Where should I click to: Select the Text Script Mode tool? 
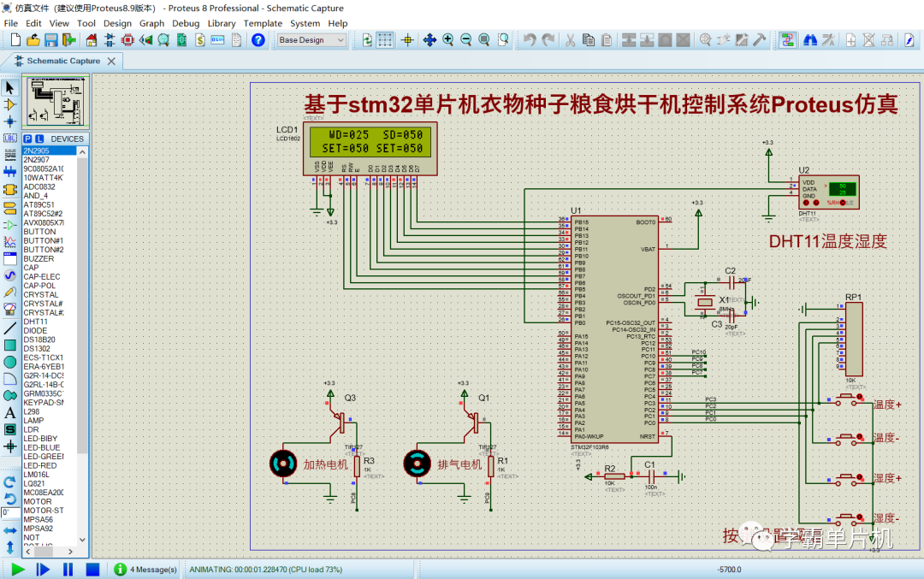point(10,155)
